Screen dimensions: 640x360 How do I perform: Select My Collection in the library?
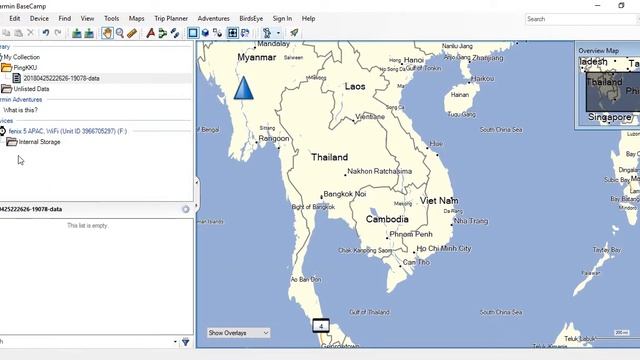22,57
